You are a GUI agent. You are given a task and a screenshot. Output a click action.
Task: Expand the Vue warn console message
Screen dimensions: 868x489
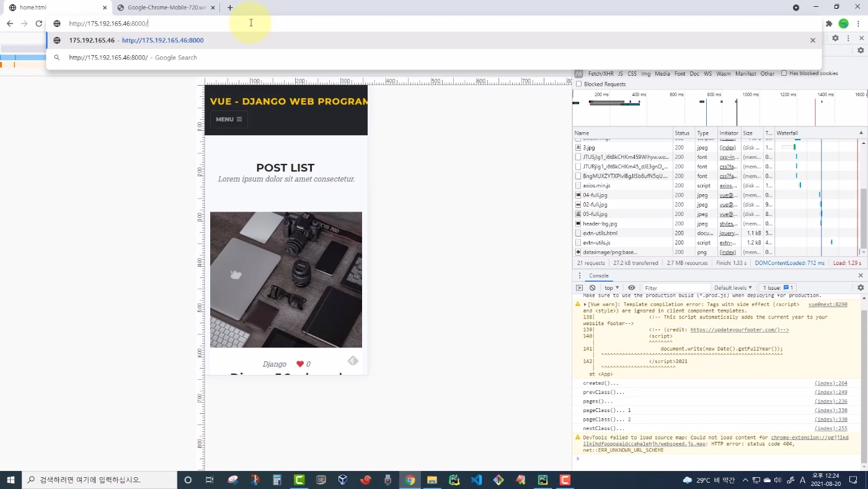[585, 305]
